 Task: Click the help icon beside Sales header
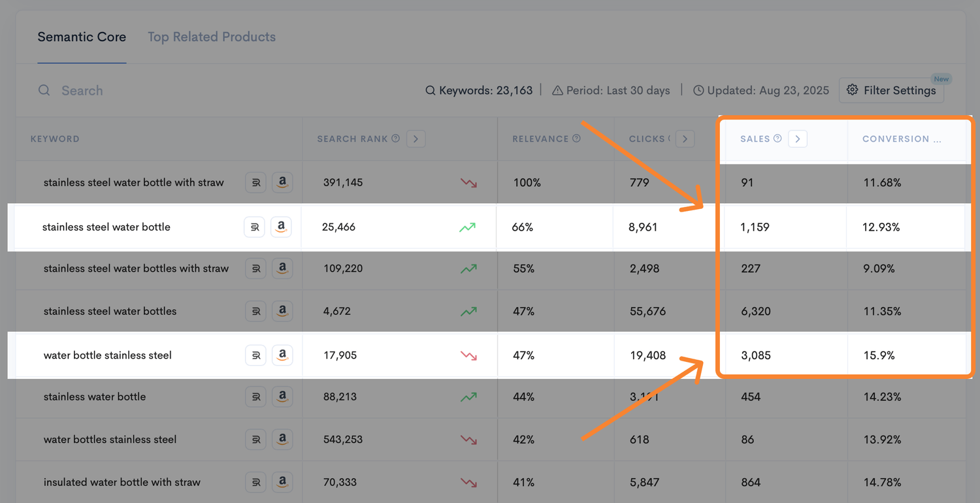(x=777, y=138)
